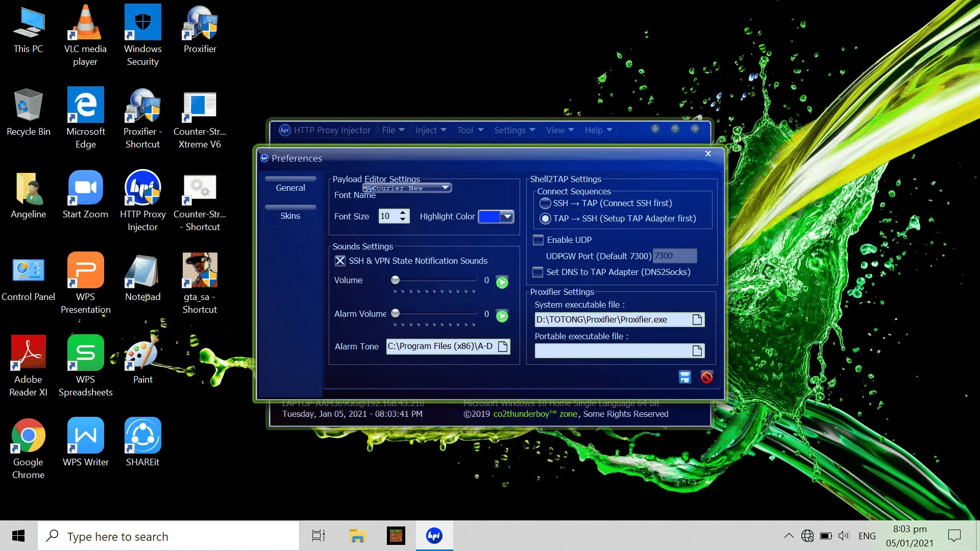Viewport: 980px width, 551px height.
Task: Open Recycle Bin desktop icon
Action: point(29,112)
